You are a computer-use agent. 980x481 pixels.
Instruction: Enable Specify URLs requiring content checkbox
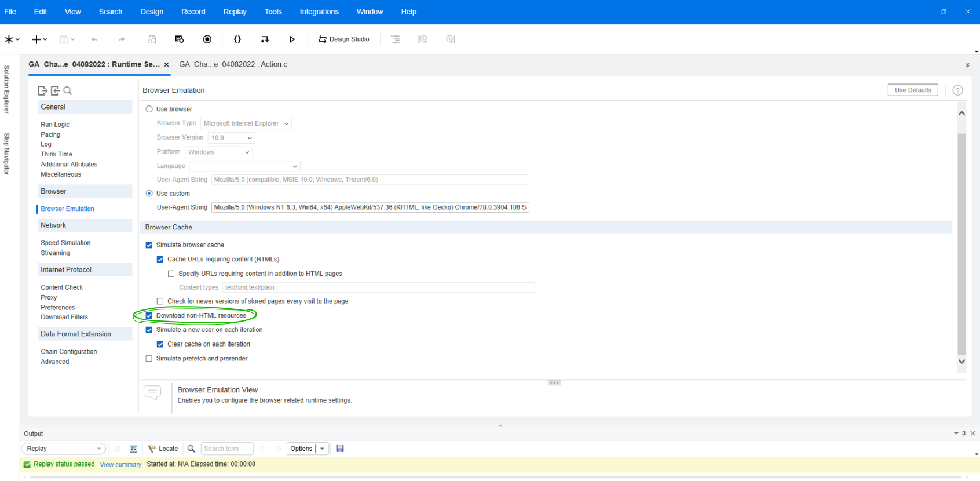pos(171,274)
